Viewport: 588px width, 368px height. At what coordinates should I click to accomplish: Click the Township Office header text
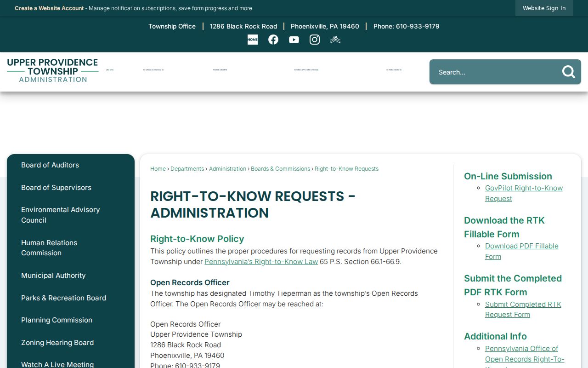(x=172, y=26)
